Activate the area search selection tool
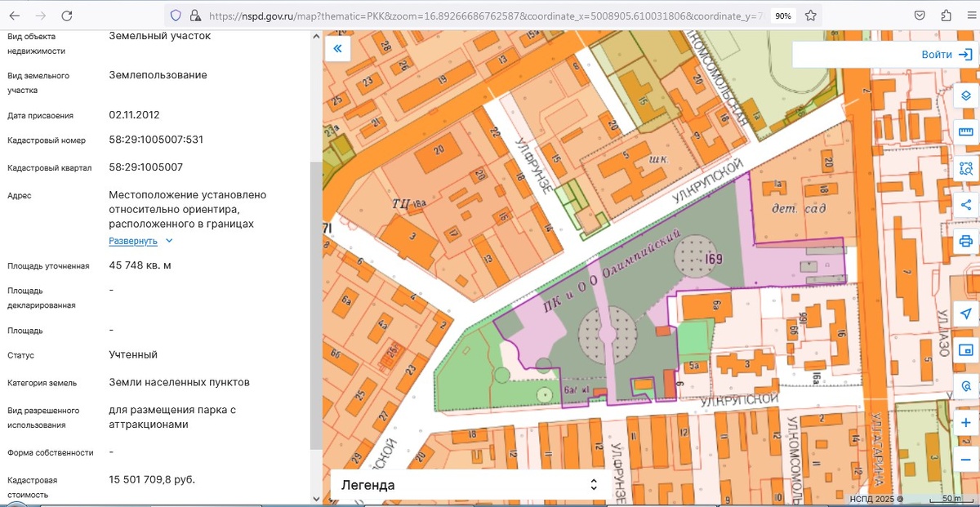 965,168
